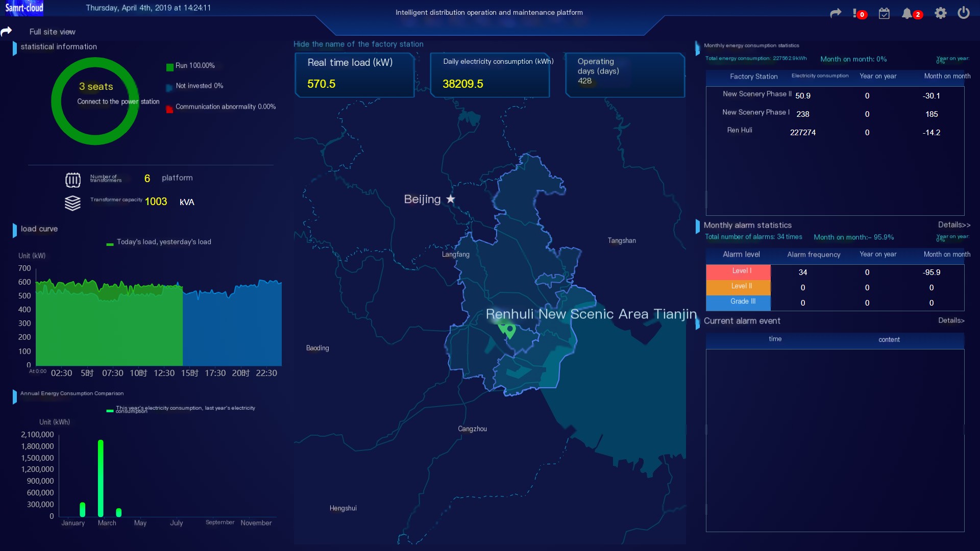Click the Factory Station column header
The image size is (980, 551).
[x=753, y=77]
